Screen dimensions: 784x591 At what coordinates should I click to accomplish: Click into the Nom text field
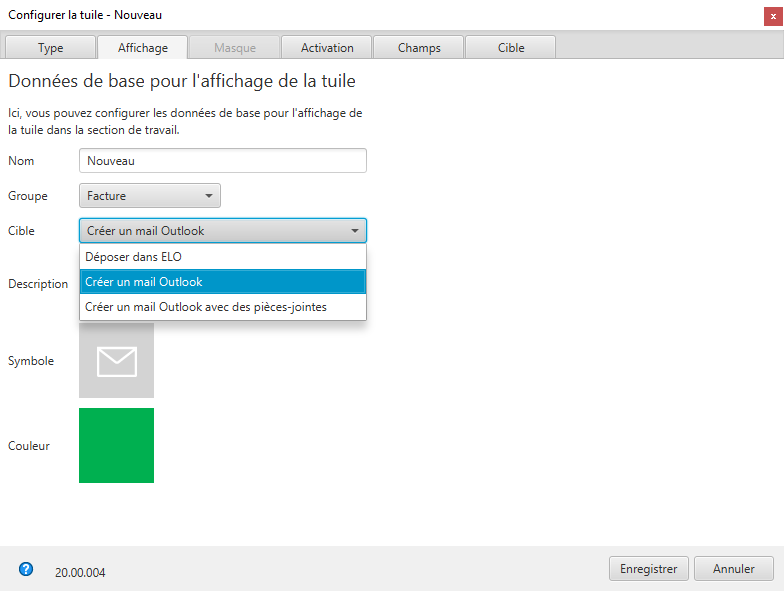(x=222, y=160)
